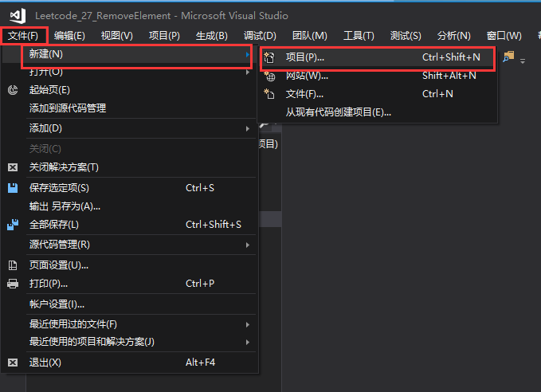This screenshot has height=392, width=541.
Task: Open the 项目(P) menu in the menu bar
Action: pyautogui.click(x=164, y=36)
